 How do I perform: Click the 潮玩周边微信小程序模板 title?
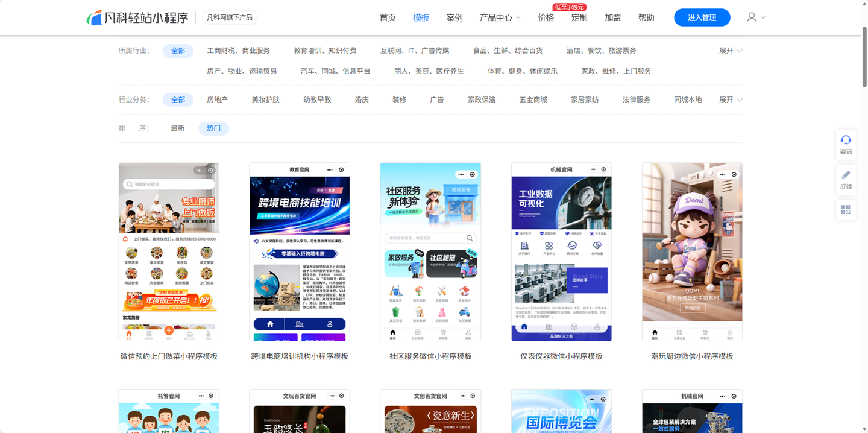[x=692, y=356]
